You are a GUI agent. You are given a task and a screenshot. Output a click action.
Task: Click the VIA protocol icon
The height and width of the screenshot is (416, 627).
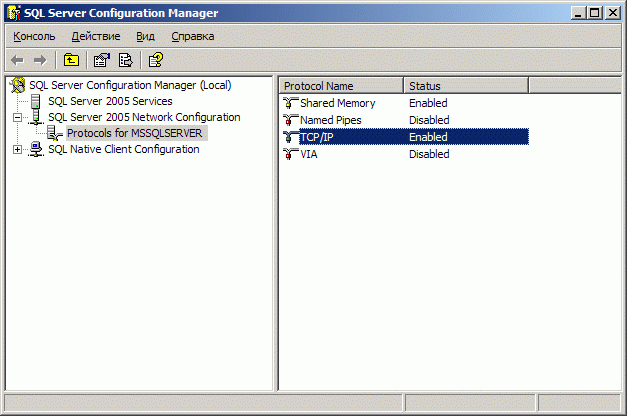[x=291, y=154]
